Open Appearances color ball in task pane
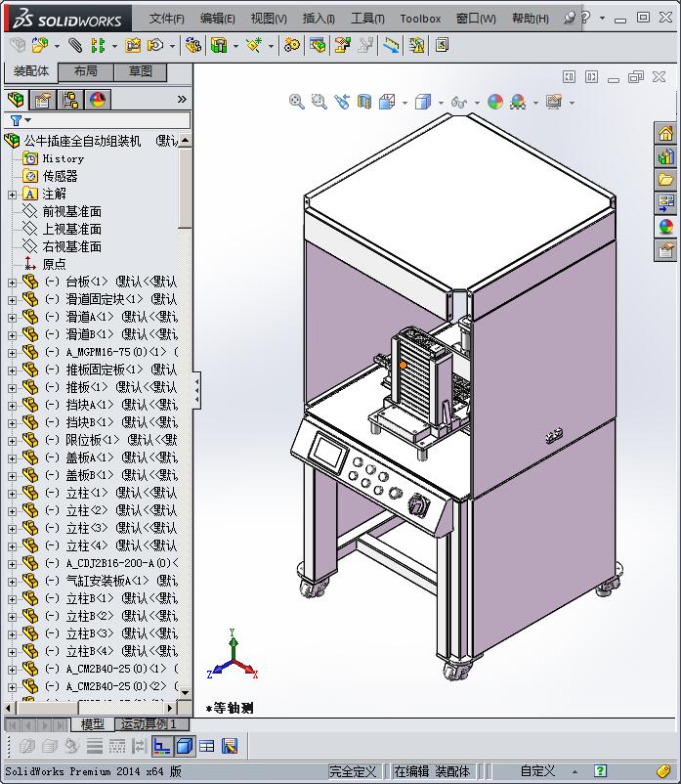Viewport: 681px width, 784px height. pyautogui.click(x=666, y=227)
